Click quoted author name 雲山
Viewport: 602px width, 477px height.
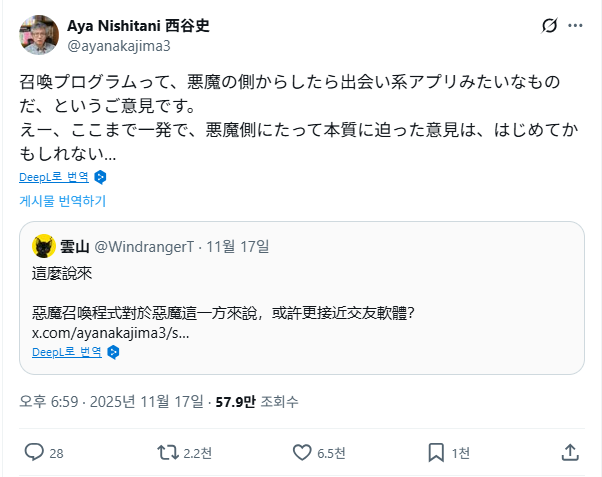point(75,246)
